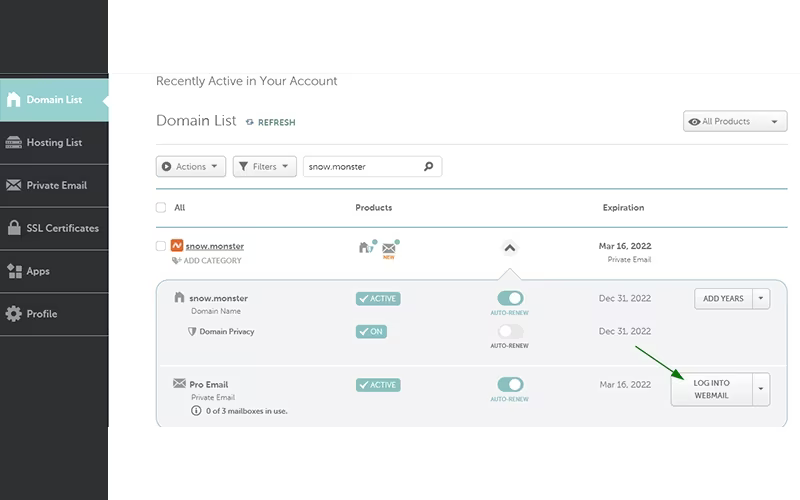The image size is (800, 500).
Task: Click the Domain Privacy ON badge
Action: pyautogui.click(x=371, y=332)
